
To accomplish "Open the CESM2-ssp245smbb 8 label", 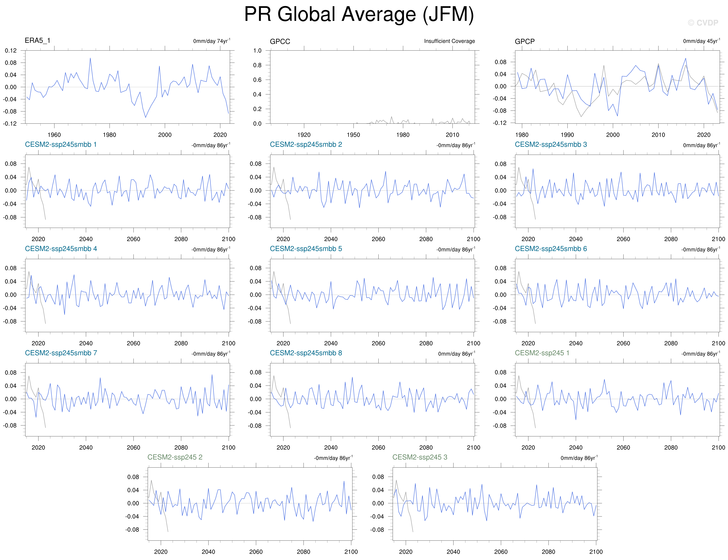I will tap(306, 353).
